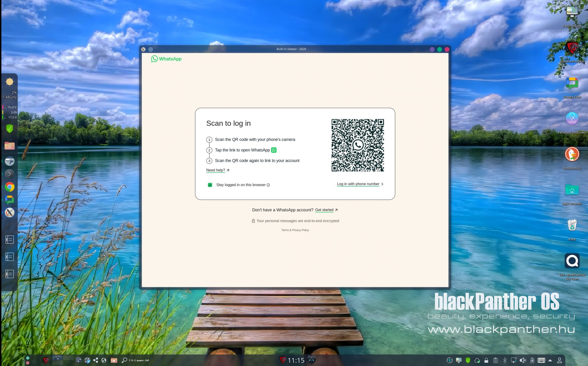Click the padlock lock icon in tray
This screenshot has width=588, height=366.
tap(486, 360)
